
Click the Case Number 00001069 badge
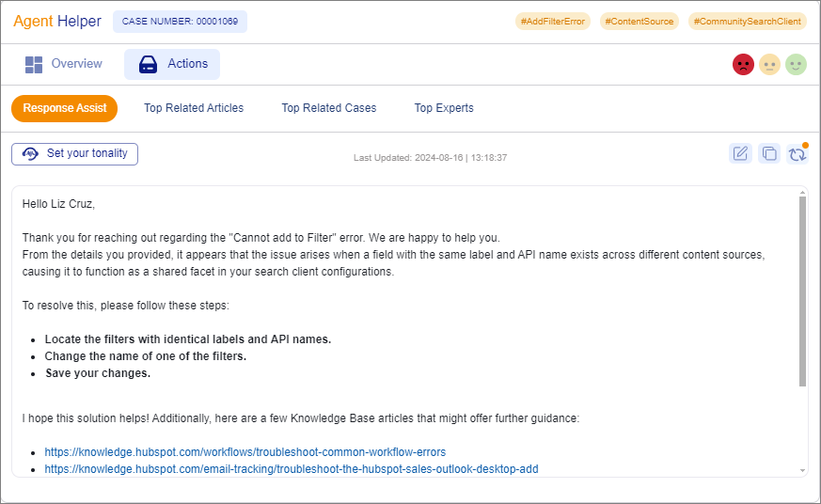(x=180, y=22)
